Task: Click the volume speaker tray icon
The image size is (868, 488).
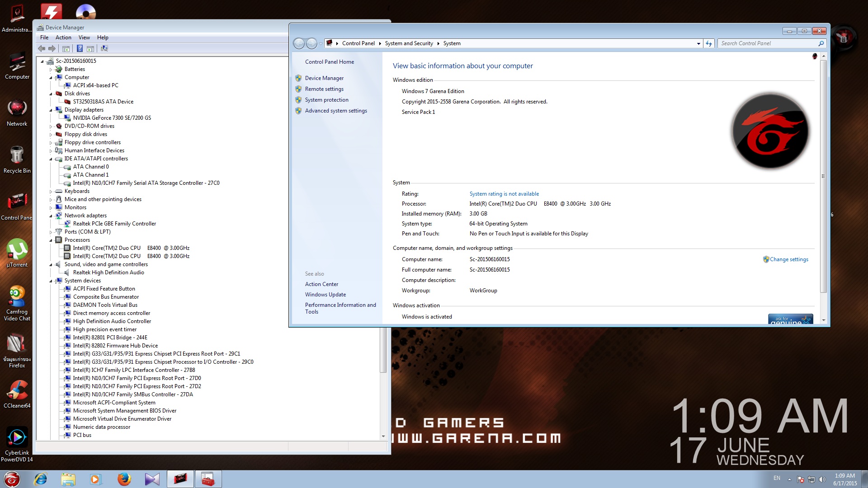Action: [822, 479]
